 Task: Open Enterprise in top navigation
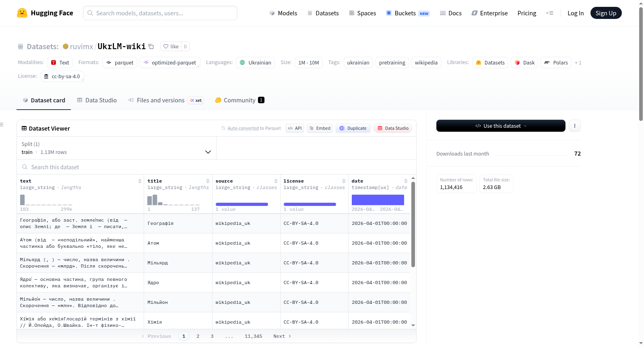pyautogui.click(x=489, y=13)
